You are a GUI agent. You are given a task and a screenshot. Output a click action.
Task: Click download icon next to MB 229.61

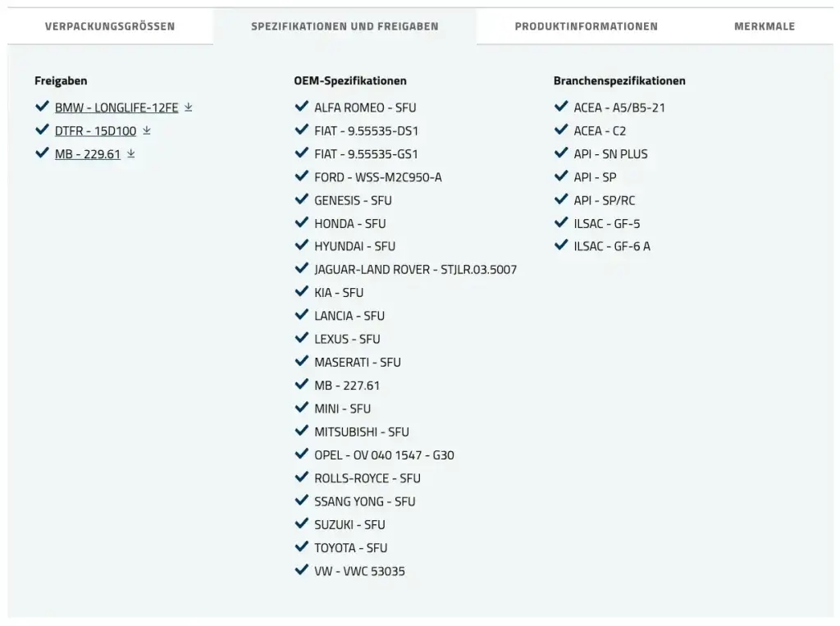(131, 153)
